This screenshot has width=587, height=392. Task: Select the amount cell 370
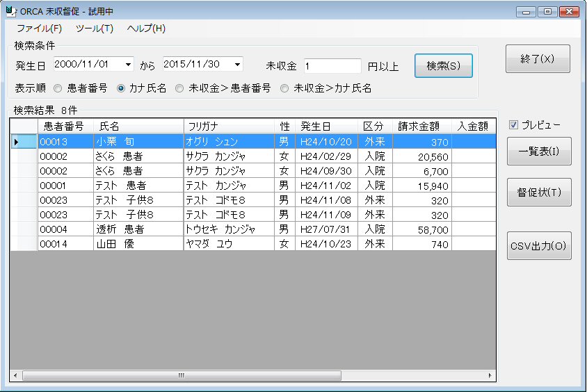click(422, 142)
